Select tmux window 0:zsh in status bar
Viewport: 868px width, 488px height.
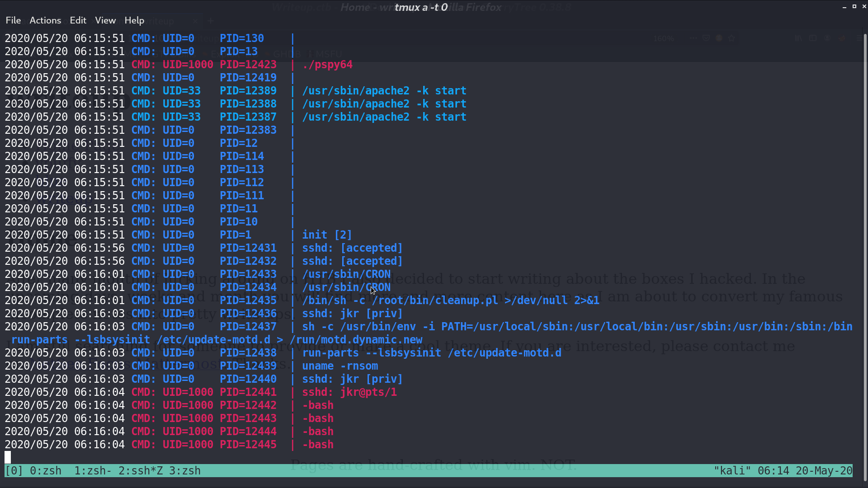click(x=46, y=471)
